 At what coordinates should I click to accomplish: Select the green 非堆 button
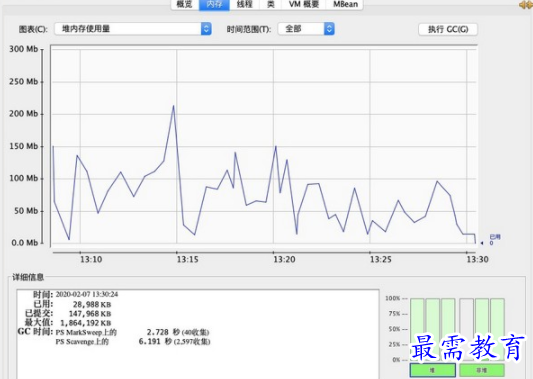coord(482,370)
